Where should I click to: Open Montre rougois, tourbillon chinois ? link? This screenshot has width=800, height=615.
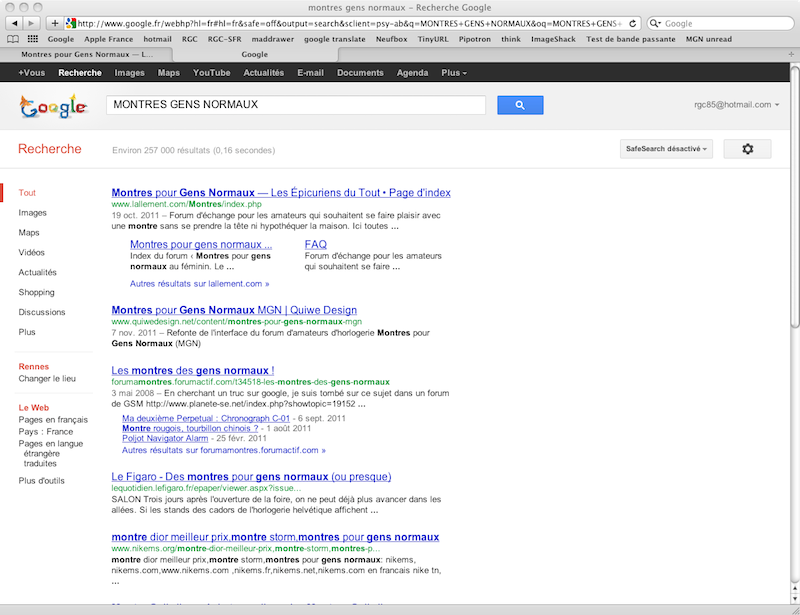[x=190, y=428]
